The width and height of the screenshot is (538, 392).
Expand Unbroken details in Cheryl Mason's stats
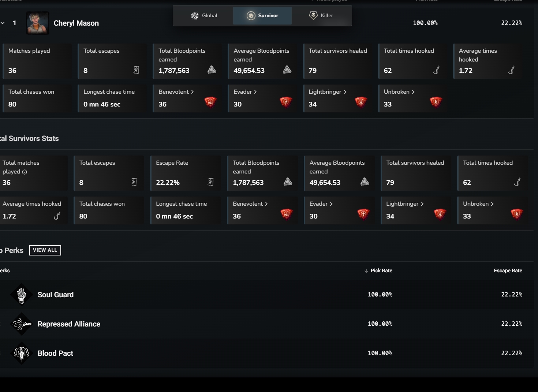coord(399,92)
